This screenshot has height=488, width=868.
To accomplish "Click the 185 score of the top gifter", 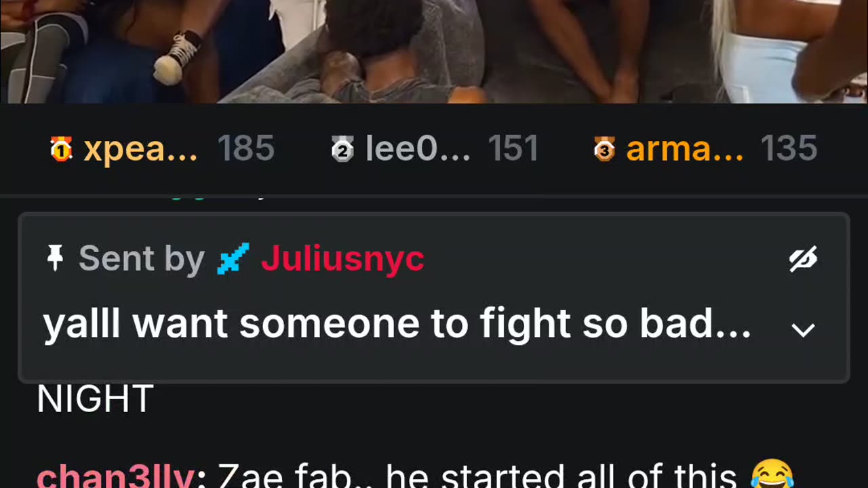I will point(246,149).
